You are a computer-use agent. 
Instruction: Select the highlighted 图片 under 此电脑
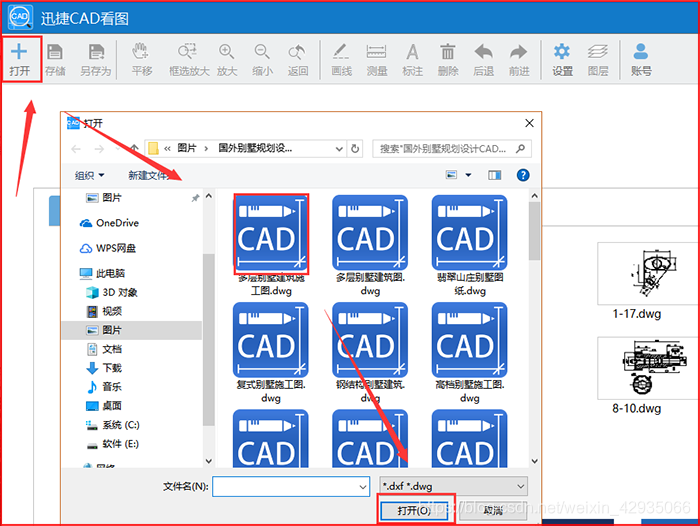pos(131,330)
